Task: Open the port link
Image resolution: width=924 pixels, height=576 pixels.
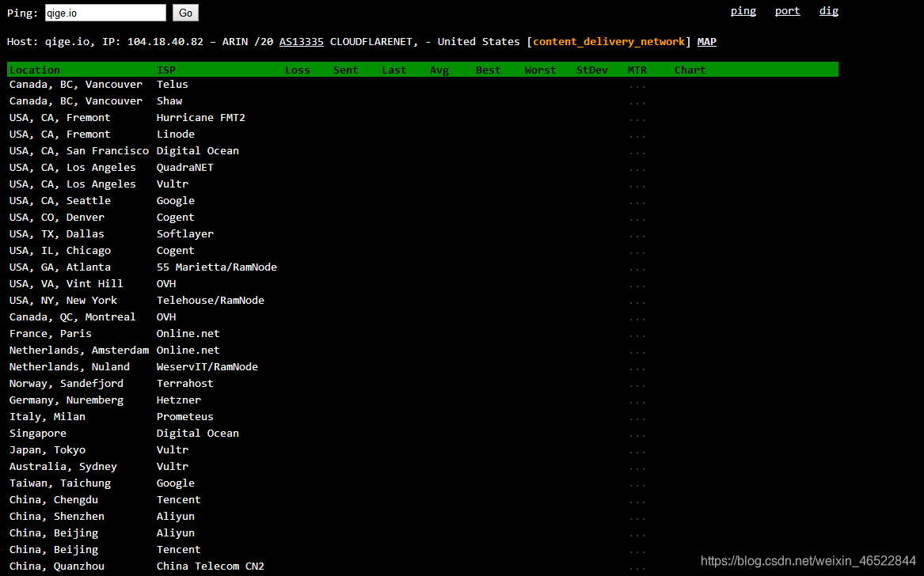Action: pyautogui.click(x=787, y=10)
